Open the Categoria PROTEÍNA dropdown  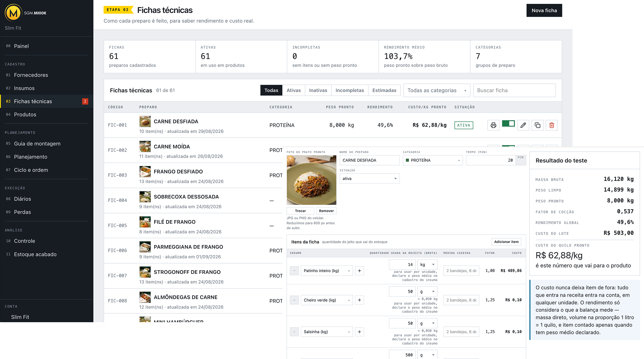click(433, 160)
